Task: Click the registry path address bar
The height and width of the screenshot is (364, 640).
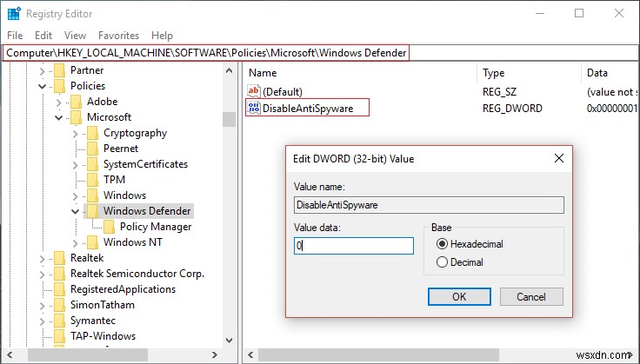Action: (x=206, y=53)
